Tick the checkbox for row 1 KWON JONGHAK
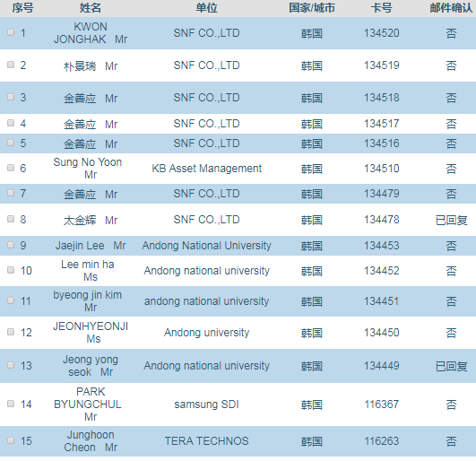Viewport: 476px width, 461px height. pos(11,32)
